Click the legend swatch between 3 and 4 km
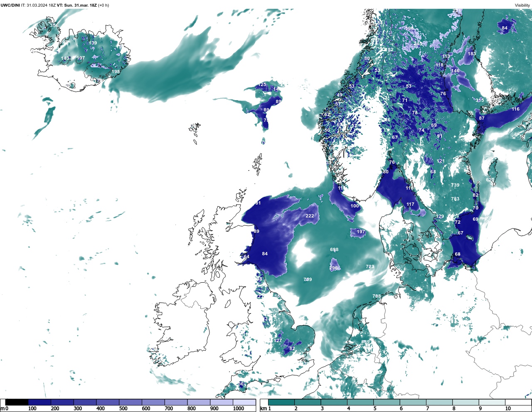 pyautogui.click(x=334, y=402)
